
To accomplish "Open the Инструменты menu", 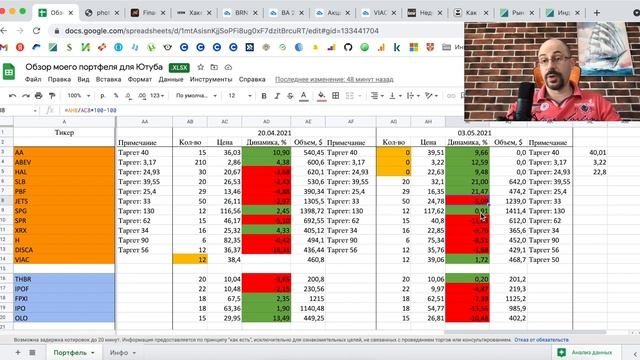I will click(x=211, y=79).
